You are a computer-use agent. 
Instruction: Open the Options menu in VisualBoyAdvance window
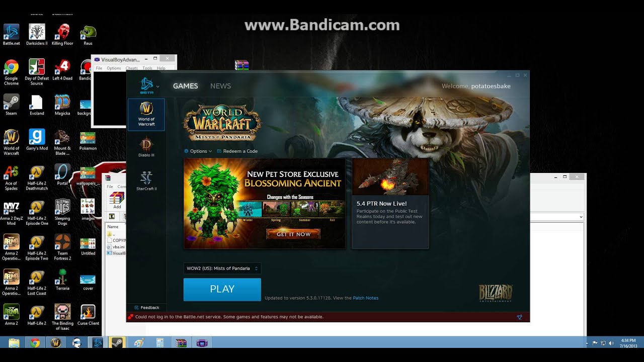[114, 68]
